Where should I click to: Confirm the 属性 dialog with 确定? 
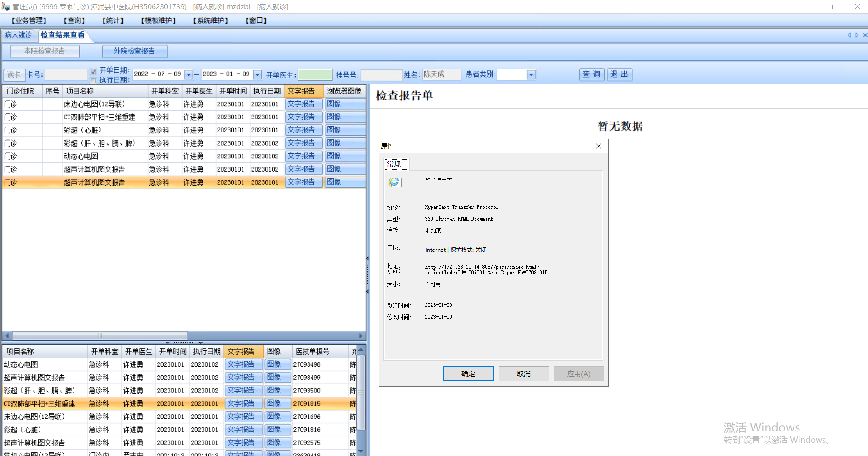tap(468, 374)
